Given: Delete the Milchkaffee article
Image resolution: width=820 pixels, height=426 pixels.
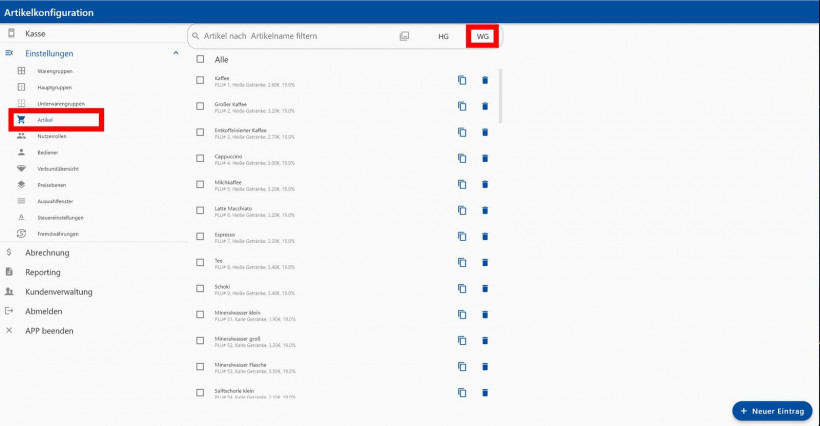Looking at the screenshot, I should [485, 184].
